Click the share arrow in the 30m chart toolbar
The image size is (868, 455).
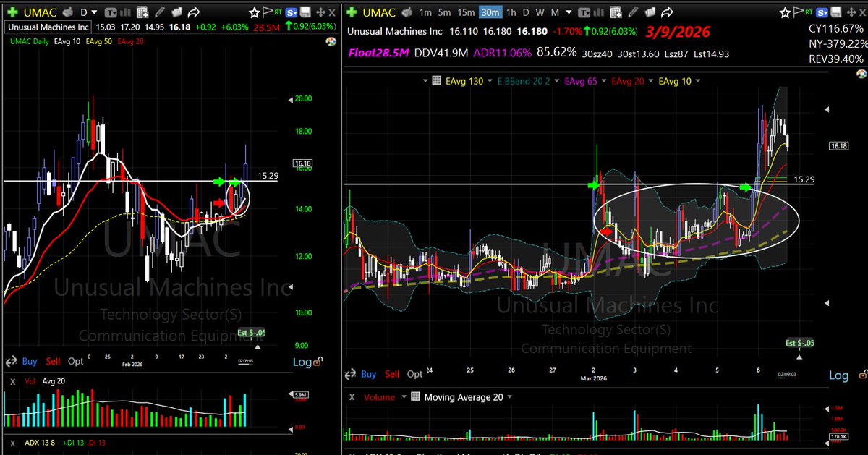click(x=667, y=12)
